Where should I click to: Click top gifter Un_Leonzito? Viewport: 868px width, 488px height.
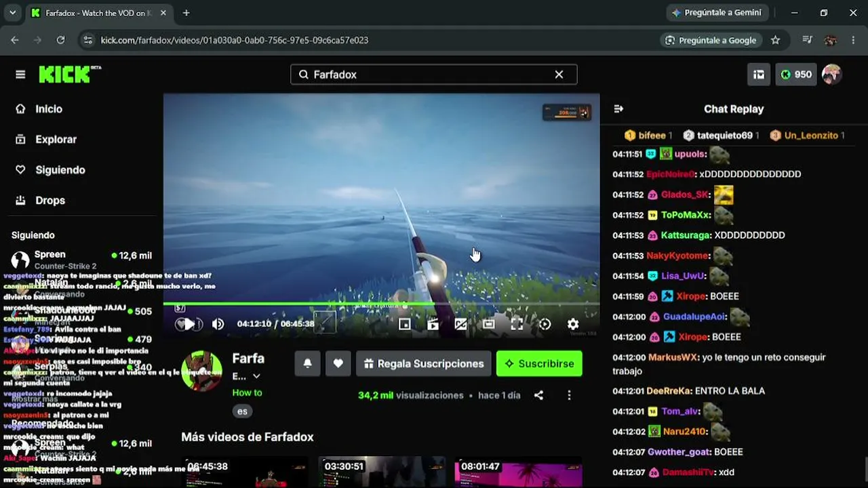point(807,136)
